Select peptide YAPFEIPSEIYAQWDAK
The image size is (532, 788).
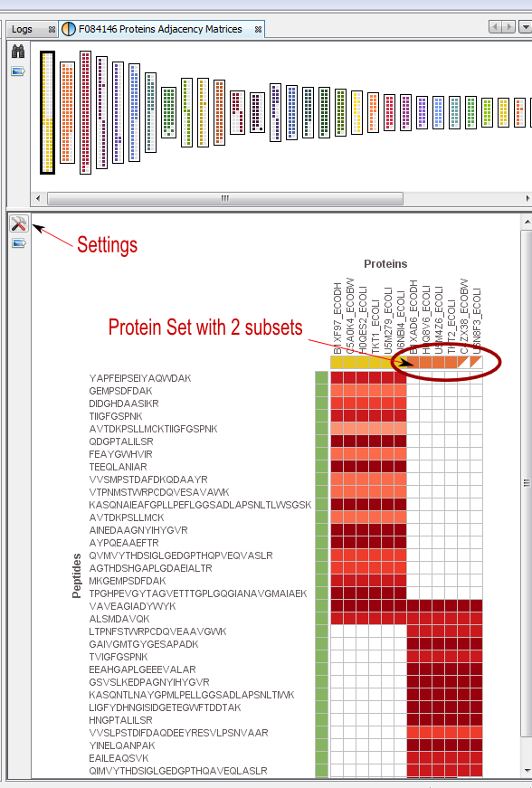(x=139, y=378)
